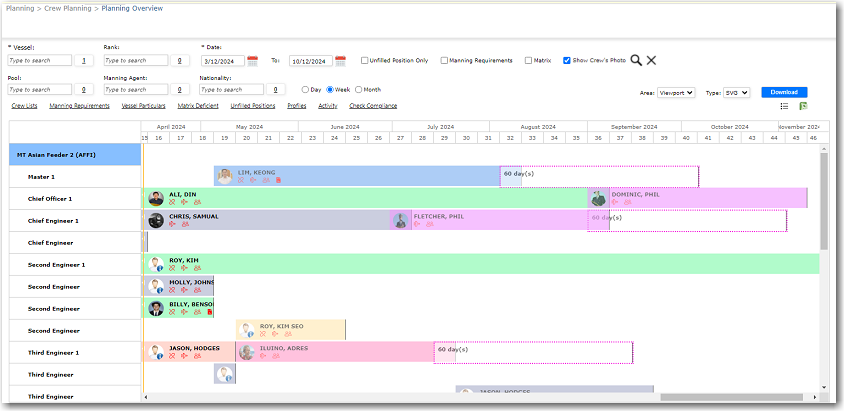Open the Area dropdown
Image resolution: width=844 pixels, height=411 pixels.
[676, 92]
